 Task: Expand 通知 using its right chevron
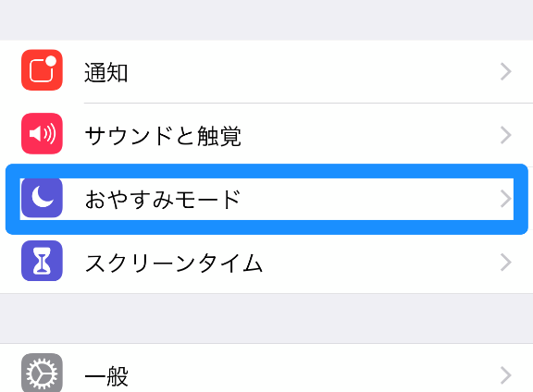point(506,72)
